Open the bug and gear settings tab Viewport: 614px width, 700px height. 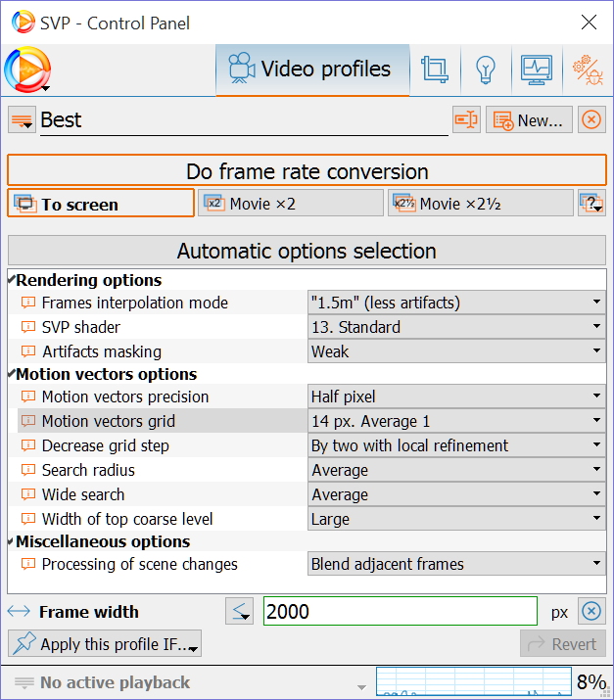point(588,70)
